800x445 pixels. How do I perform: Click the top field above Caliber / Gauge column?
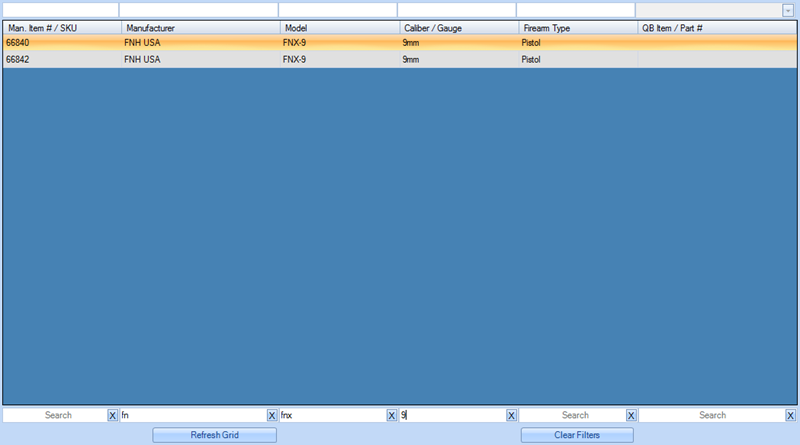457,10
